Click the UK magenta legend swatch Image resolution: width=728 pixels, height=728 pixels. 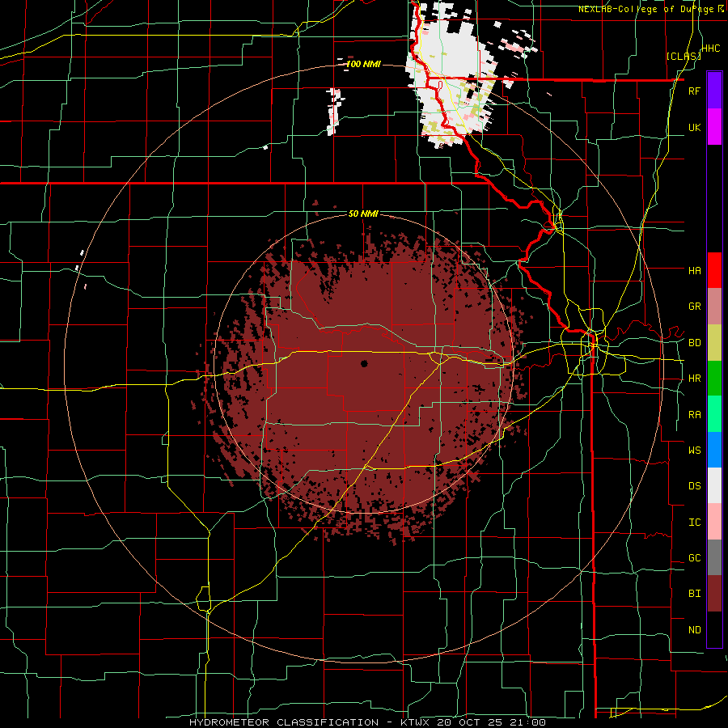pos(714,127)
